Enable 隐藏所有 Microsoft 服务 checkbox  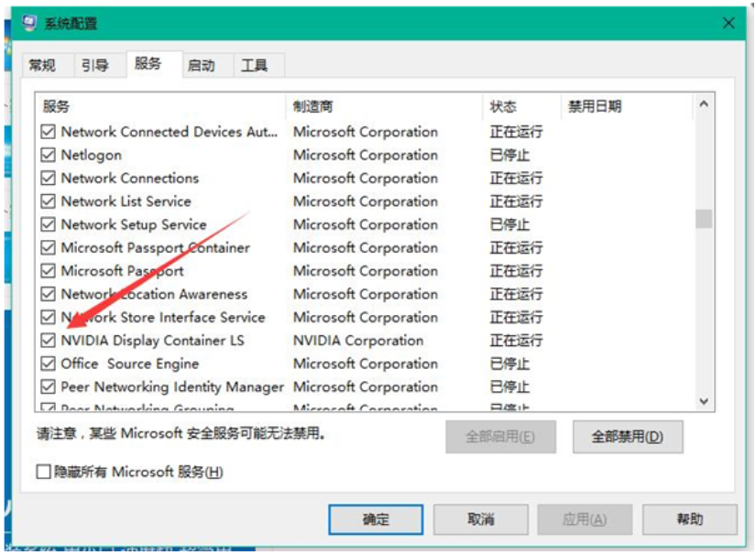[43, 473]
